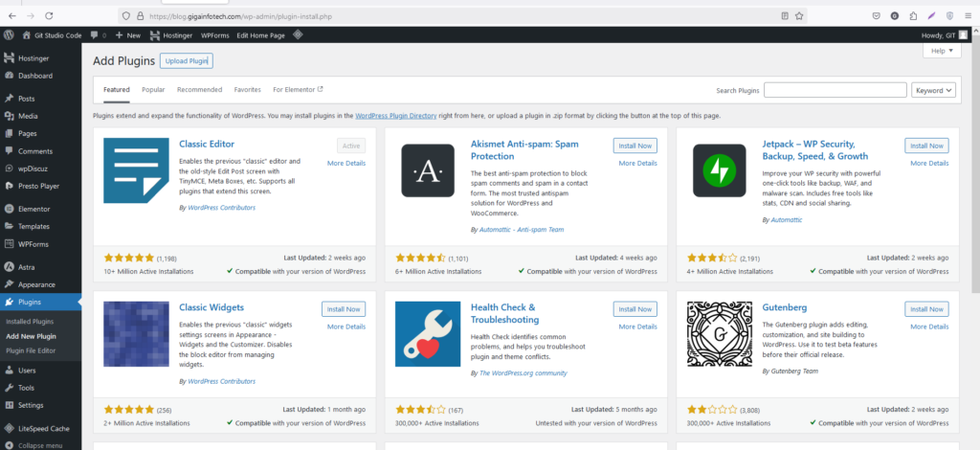Install the Classic Widgets plugin
The width and height of the screenshot is (980, 450).
click(344, 308)
